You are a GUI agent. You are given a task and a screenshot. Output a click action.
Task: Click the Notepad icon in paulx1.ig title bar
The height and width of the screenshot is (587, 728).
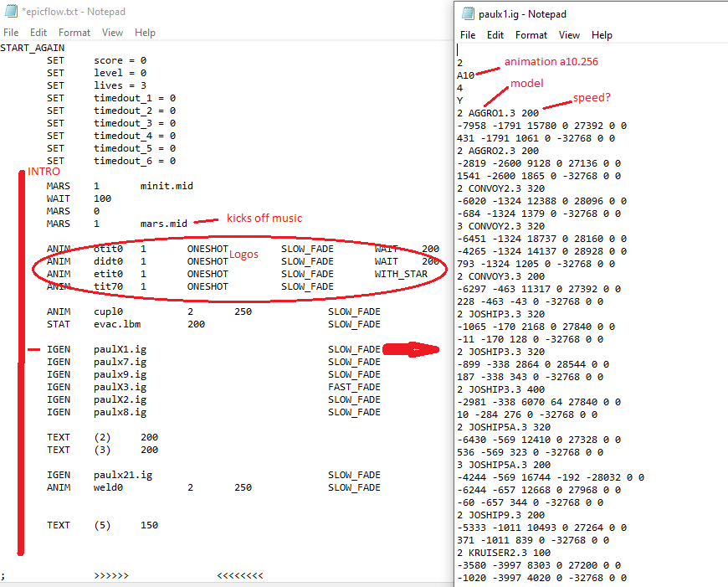coord(467,14)
